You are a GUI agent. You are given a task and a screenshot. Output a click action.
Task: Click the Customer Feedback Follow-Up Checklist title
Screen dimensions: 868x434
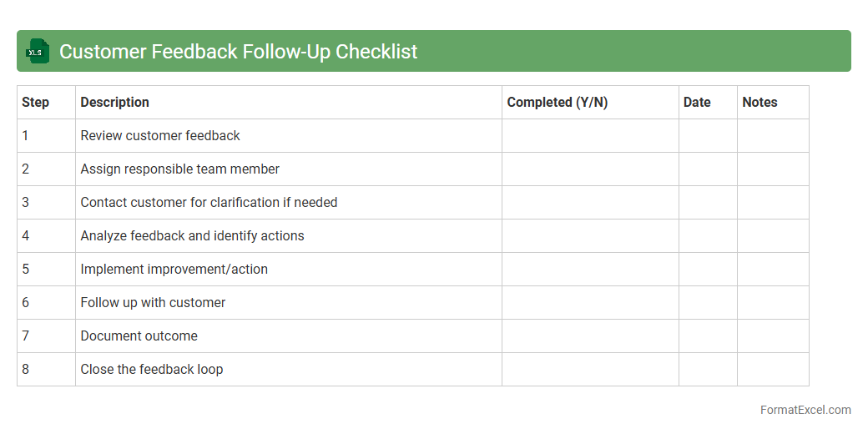(238, 52)
